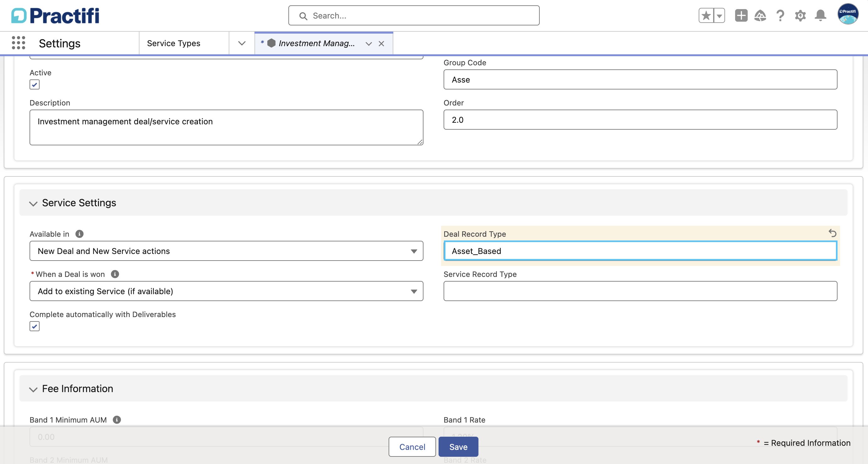Open the Available in dropdown
Screen dimensions: 868x464
click(226, 251)
